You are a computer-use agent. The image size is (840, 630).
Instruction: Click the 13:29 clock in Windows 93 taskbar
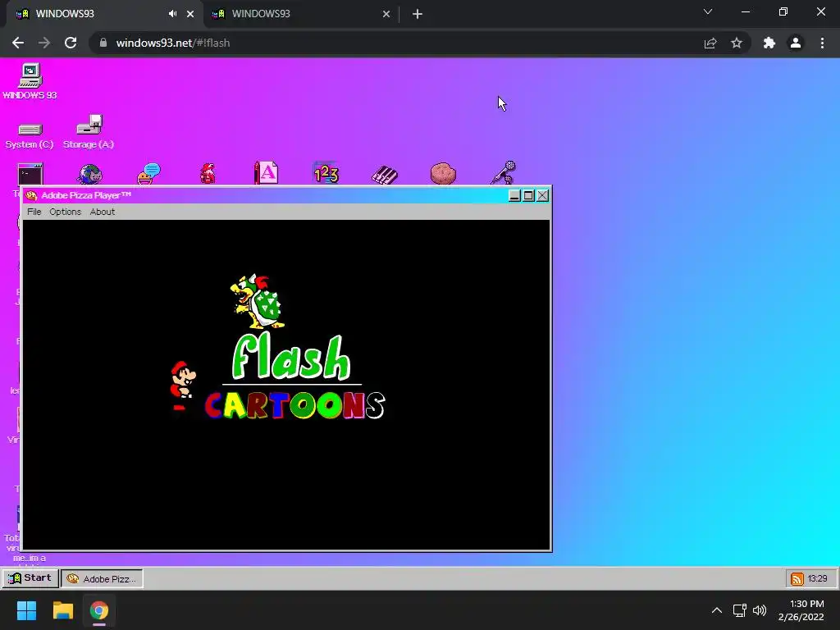click(x=818, y=578)
